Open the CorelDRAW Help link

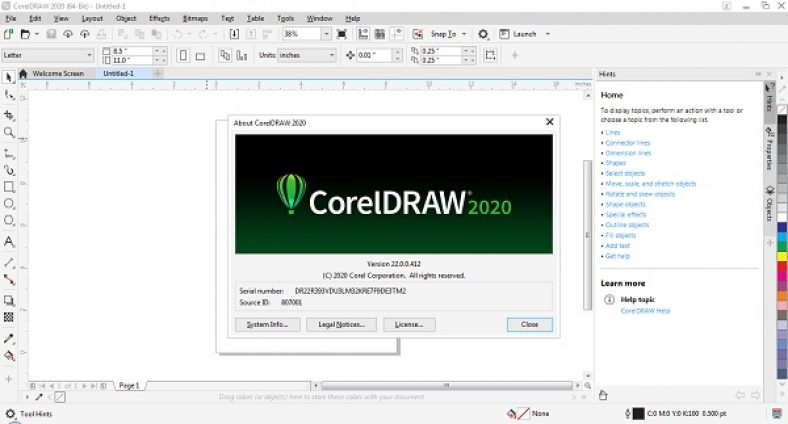coord(645,310)
